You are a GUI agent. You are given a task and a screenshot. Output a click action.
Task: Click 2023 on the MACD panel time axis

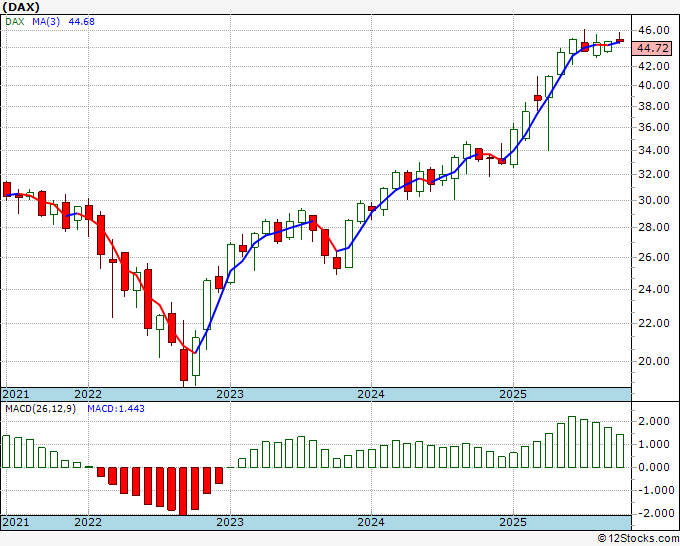pyautogui.click(x=230, y=522)
